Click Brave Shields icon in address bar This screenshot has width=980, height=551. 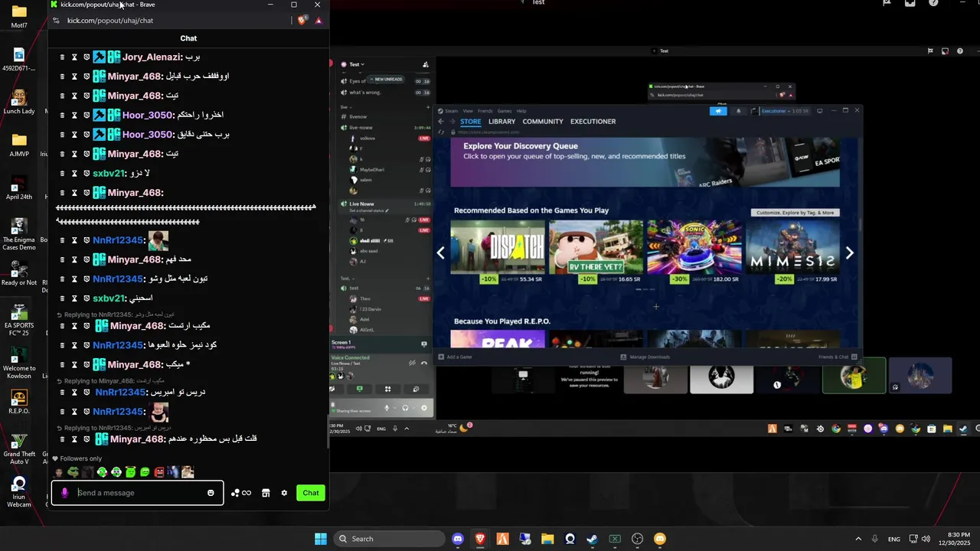302,21
